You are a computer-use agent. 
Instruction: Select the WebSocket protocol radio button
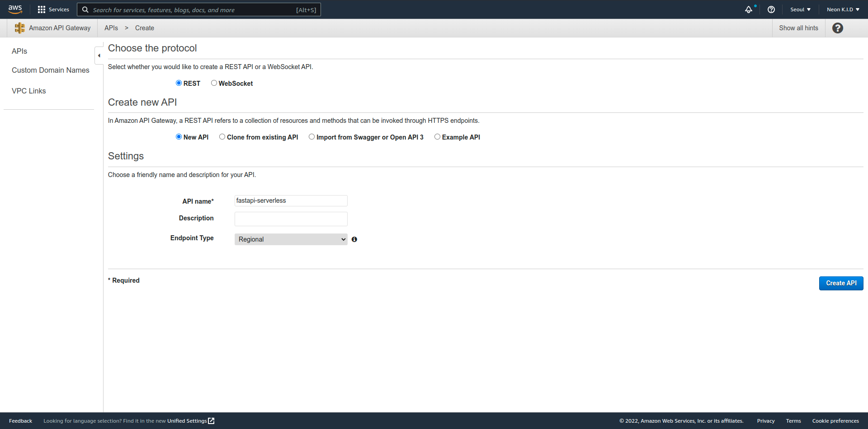[214, 83]
